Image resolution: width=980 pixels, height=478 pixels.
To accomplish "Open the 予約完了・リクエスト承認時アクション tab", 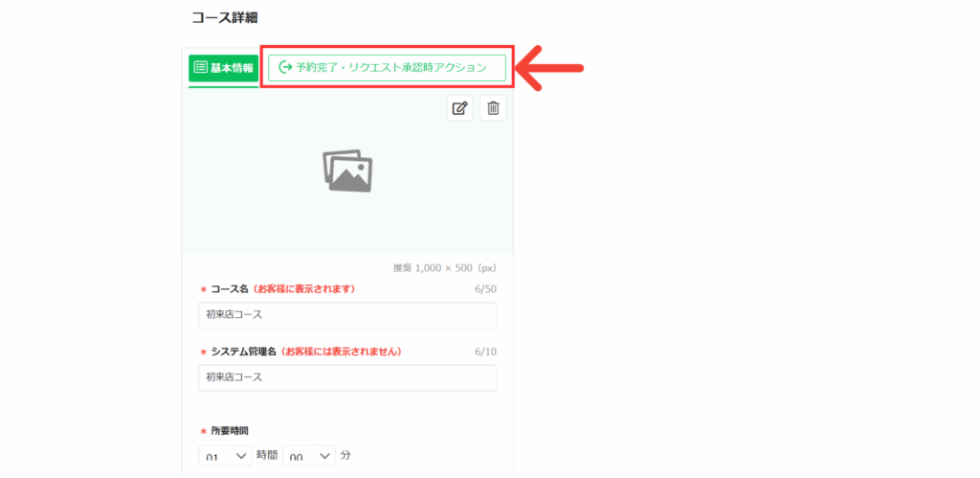I will tap(386, 68).
